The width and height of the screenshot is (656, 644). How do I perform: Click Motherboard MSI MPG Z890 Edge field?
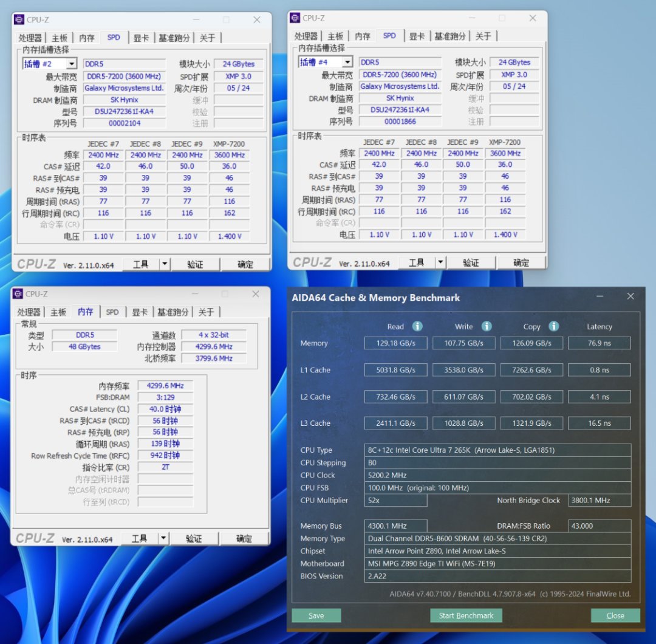[x=498, y=563]
